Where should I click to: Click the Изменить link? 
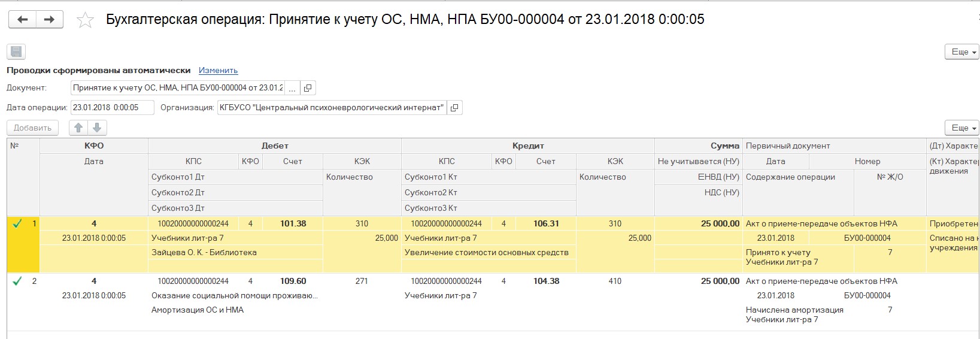(218, 71)
